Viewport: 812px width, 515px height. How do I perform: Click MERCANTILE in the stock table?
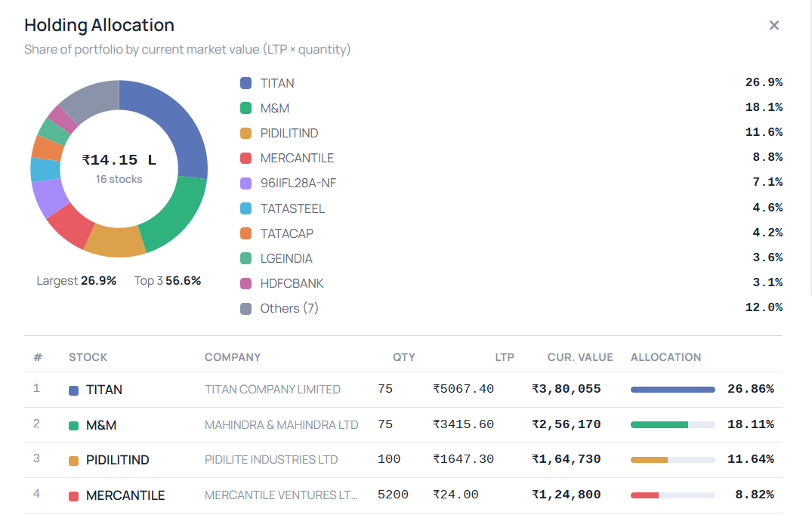[x=125, y=495]
